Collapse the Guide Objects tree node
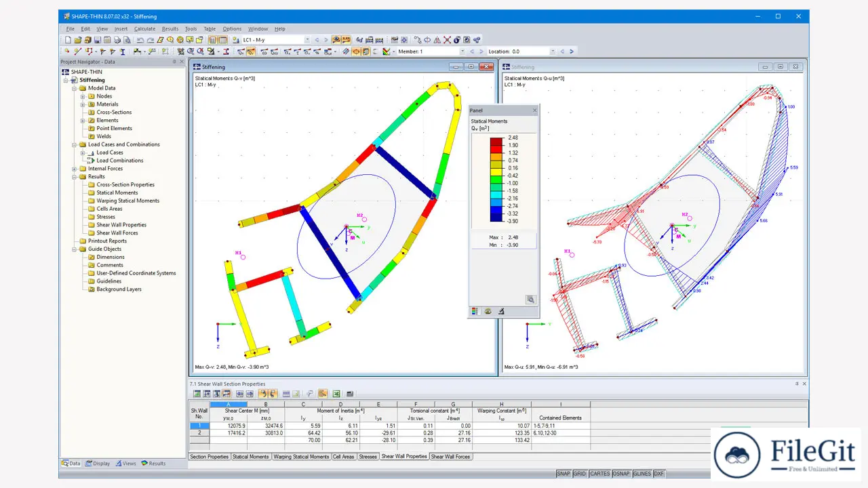Viewport: 868px width, 488px height. tap(74, 249)
